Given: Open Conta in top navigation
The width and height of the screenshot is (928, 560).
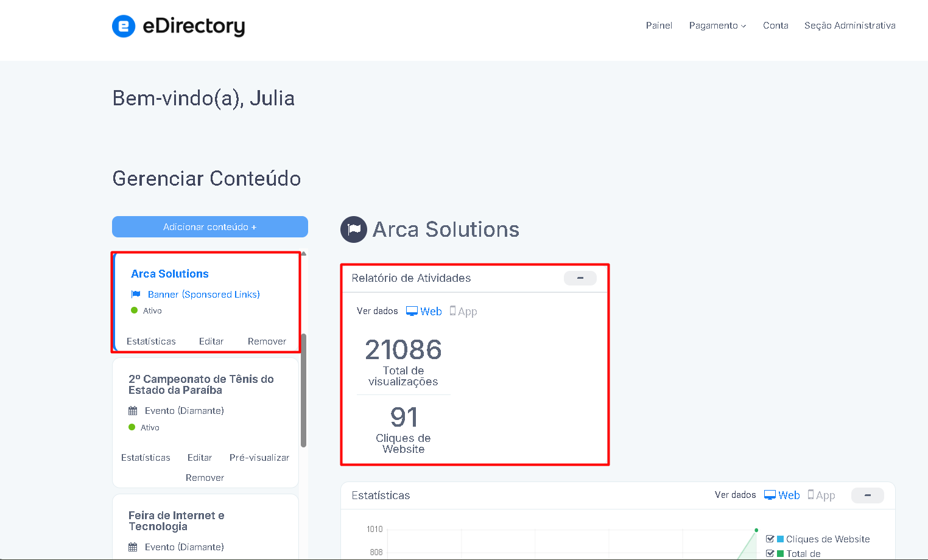Looking at the screenshot, I should tap(776, 26).
